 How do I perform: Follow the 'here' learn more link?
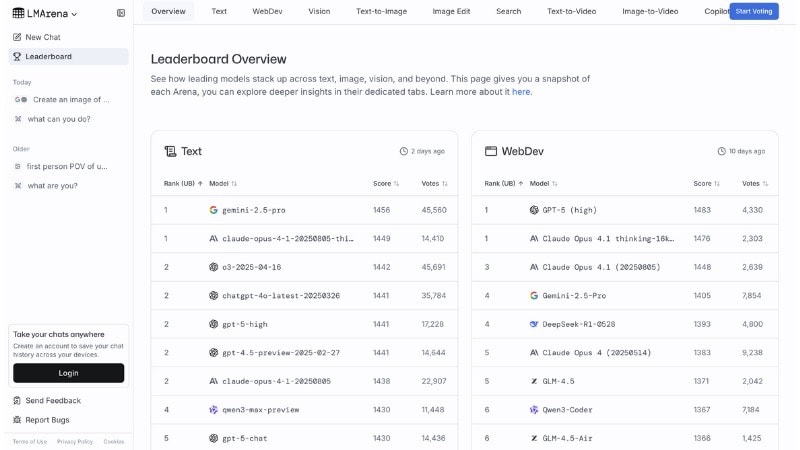[x=521, y=92]
